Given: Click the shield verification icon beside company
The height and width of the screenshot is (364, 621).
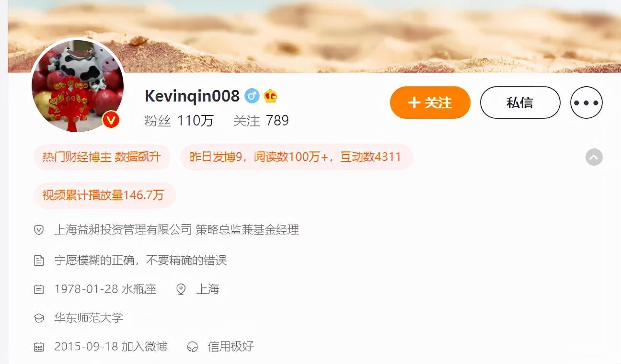Looking at the screenshot, I should pos(39,230).
